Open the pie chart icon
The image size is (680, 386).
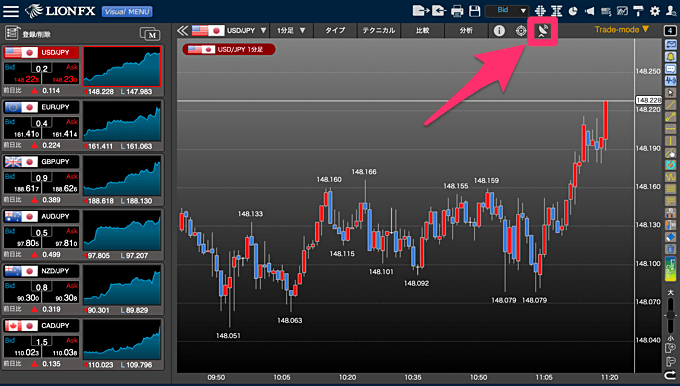(x=573, y=11)
